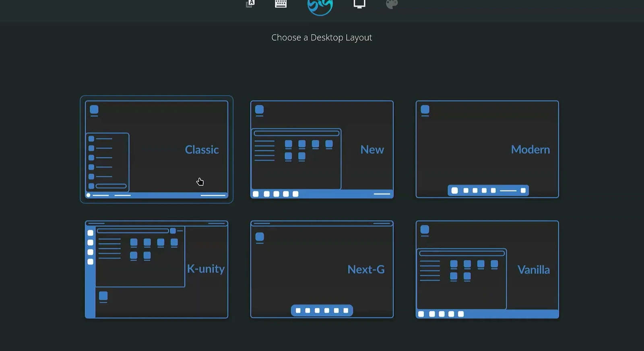
Task: Open the theme palette icon
Action: coord(392,4)
